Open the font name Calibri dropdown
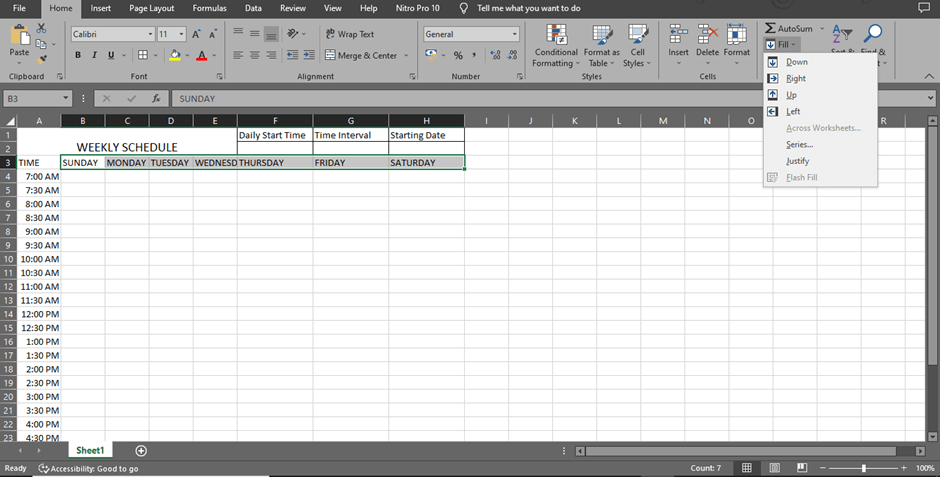Screen dimensions: 940x477 coord(150,34)
